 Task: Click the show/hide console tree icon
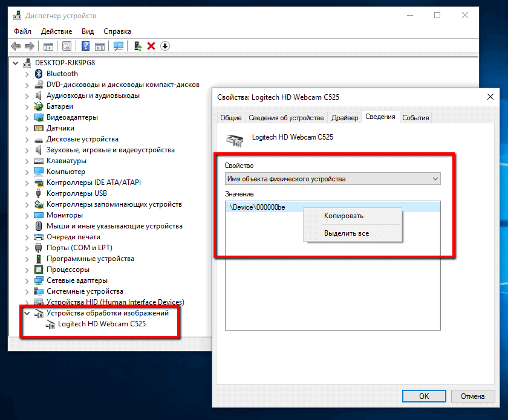click(48, 47)
